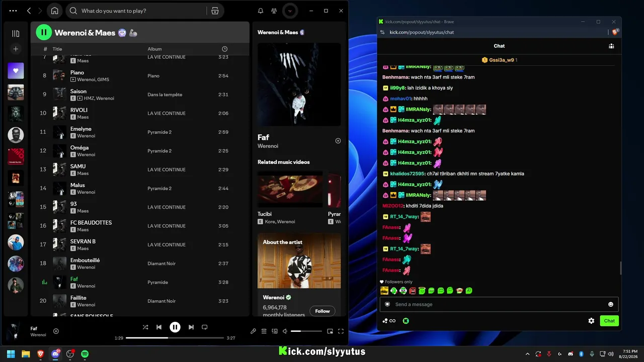Screen dimensions: 644x362
Task: Click green Kick logo below chat input
Action: 406,321
